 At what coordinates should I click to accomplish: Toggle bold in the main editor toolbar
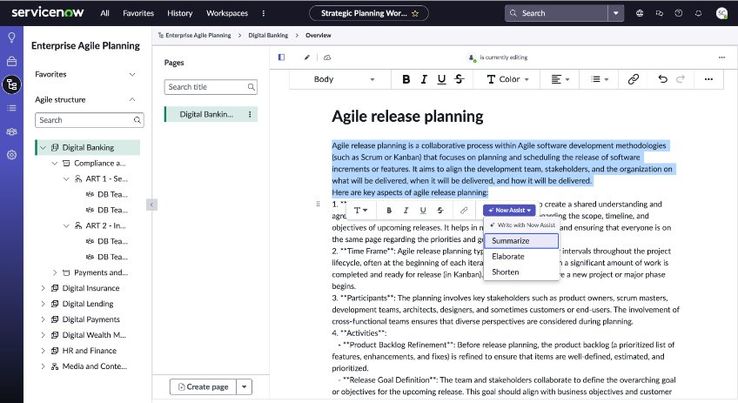tap(406, 79)
